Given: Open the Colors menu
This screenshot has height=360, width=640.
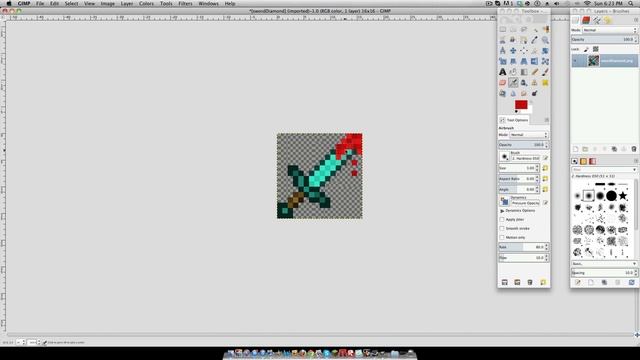Looking at the screenshot, I should click(146, 3).
